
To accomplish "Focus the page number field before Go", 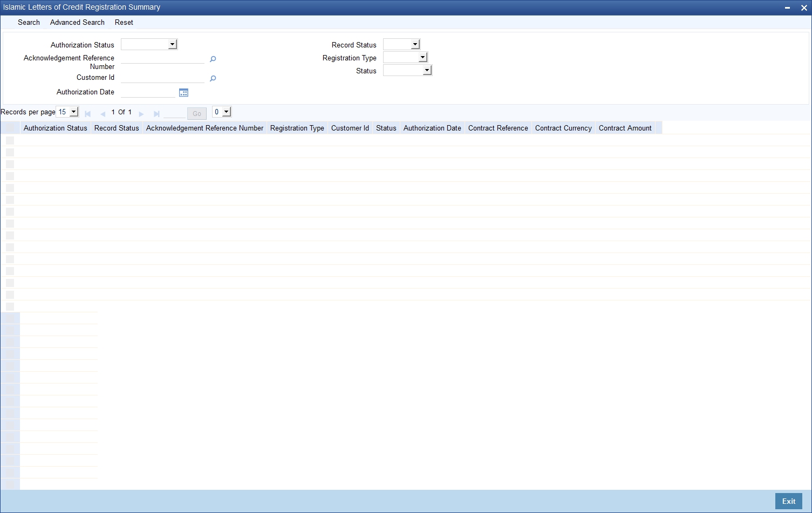I will 174,113.
